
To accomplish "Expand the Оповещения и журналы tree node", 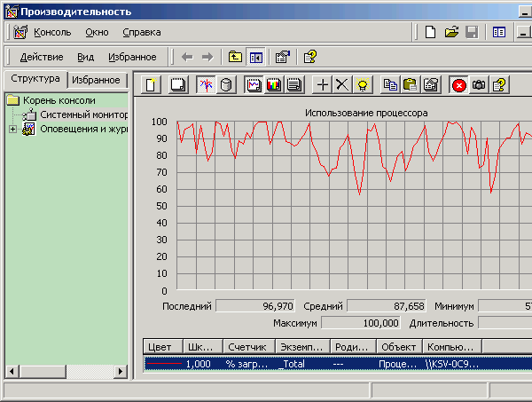I will [x=12, y=130].
